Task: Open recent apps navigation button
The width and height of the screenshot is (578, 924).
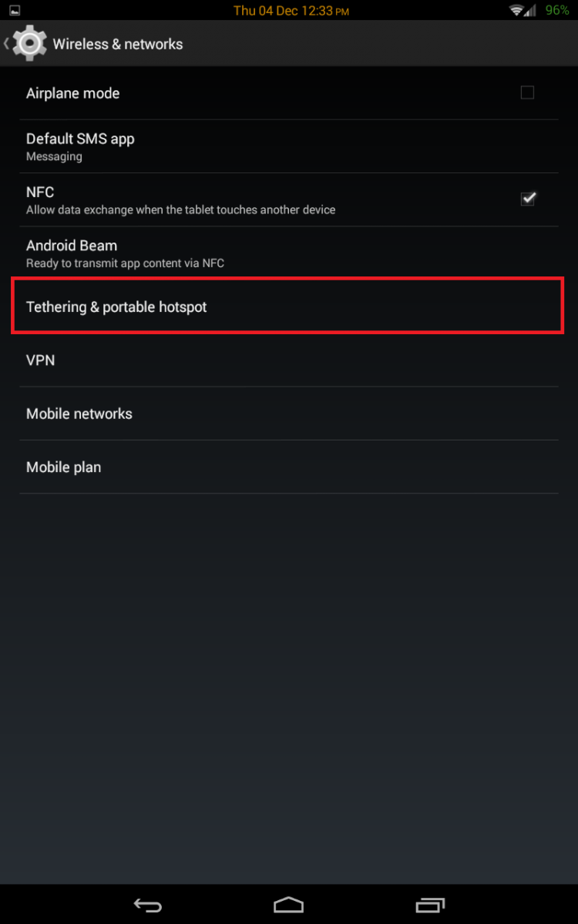Action: coord(430,904)
